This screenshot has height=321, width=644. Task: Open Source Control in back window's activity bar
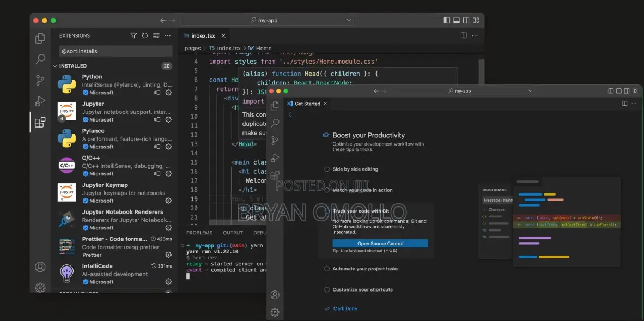coord(40,80)
